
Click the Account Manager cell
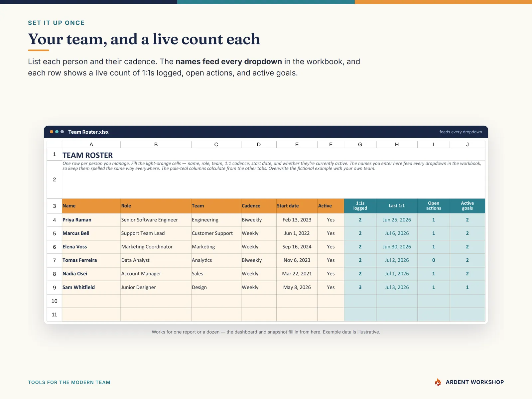tap(156, 274)
